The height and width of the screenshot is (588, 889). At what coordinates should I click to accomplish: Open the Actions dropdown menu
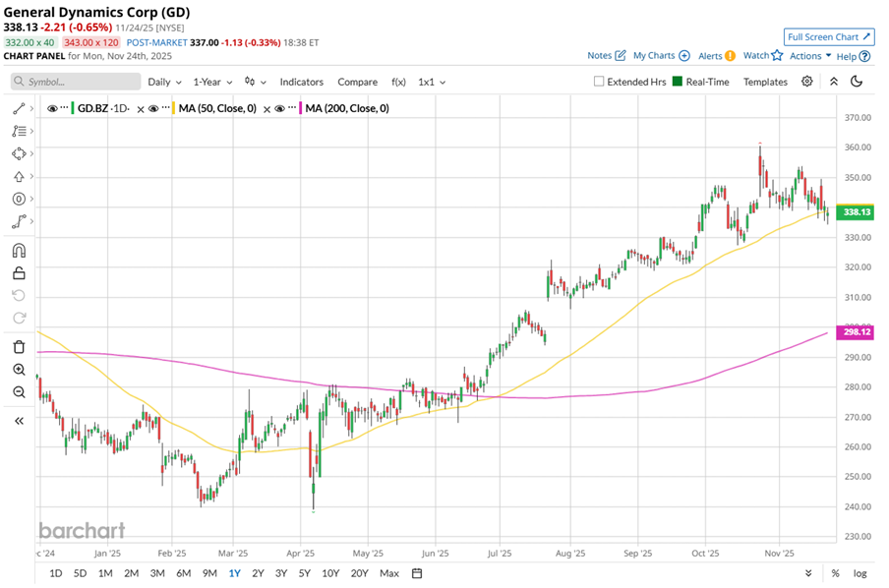810,56
